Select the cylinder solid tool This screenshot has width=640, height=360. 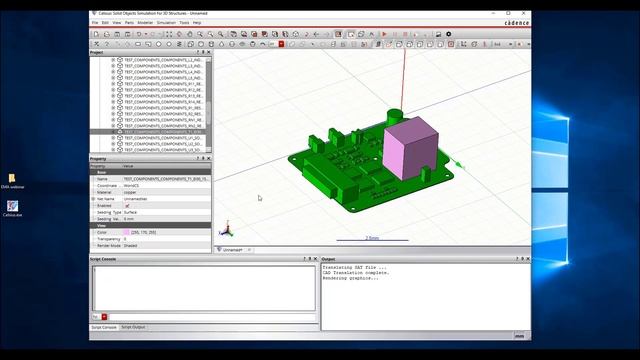click(211, 44)
